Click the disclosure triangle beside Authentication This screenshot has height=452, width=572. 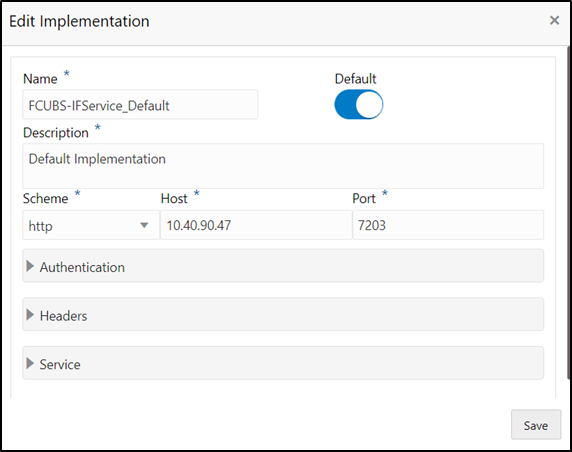click(x=30, y=266)
